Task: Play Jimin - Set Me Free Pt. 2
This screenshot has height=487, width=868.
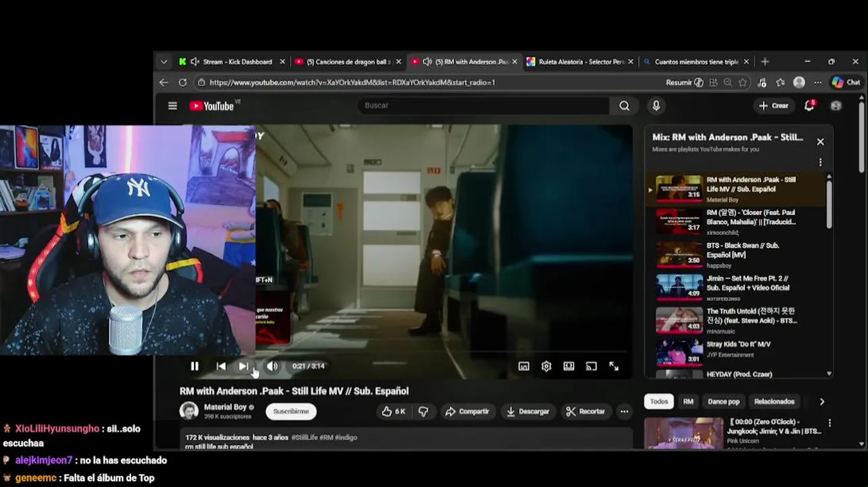Action: [x=737, y=287]
